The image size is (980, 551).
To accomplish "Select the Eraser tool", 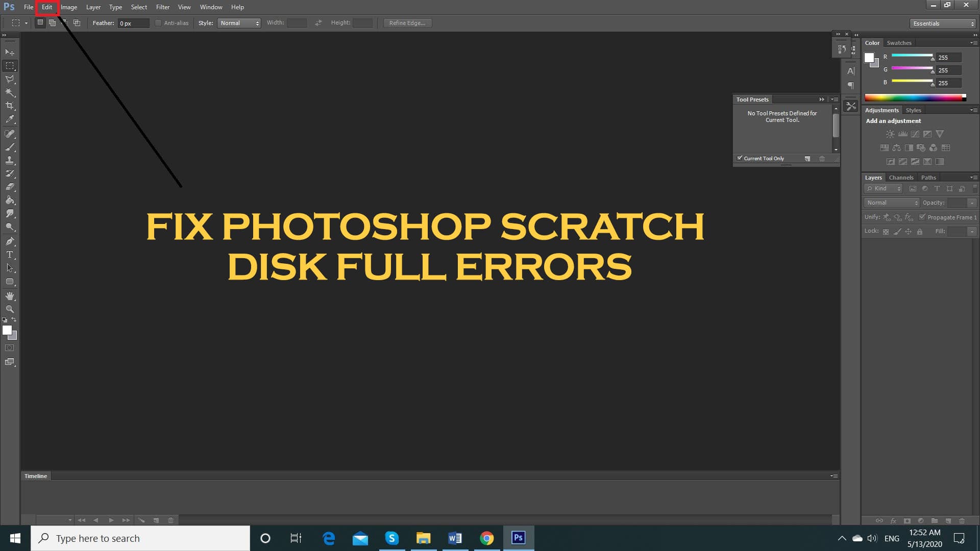I will [10, 187].
